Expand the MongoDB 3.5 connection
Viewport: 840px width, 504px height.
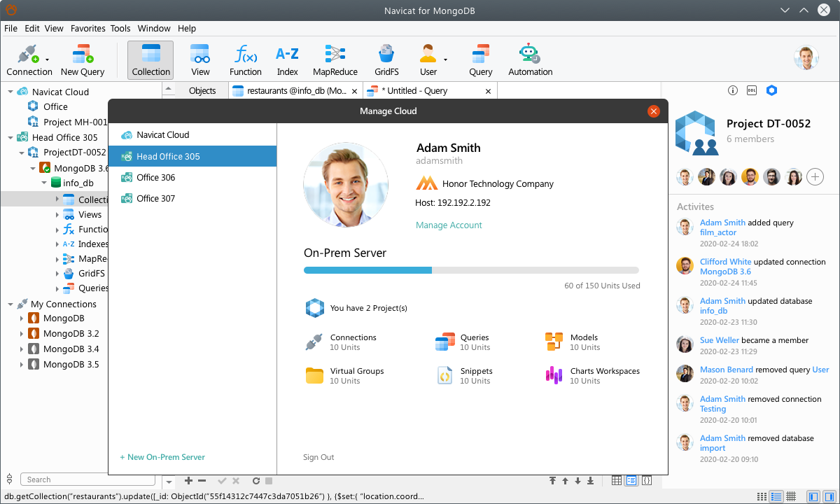point(22,365)
